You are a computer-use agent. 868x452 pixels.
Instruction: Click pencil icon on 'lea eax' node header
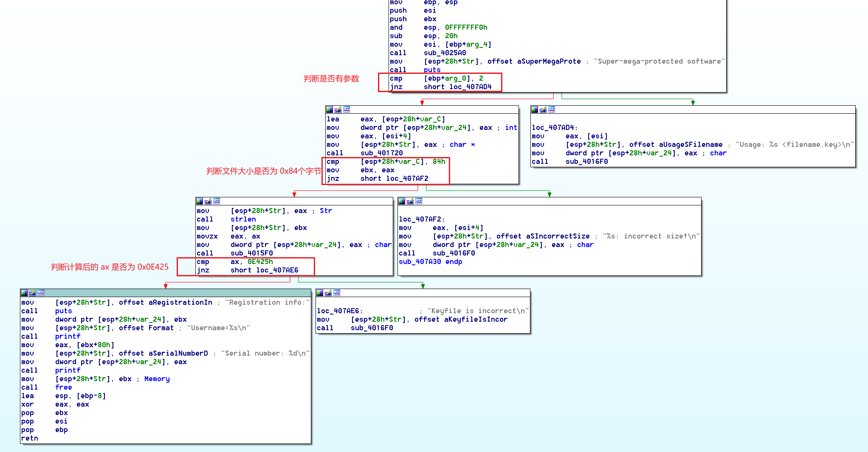point(338,109)
